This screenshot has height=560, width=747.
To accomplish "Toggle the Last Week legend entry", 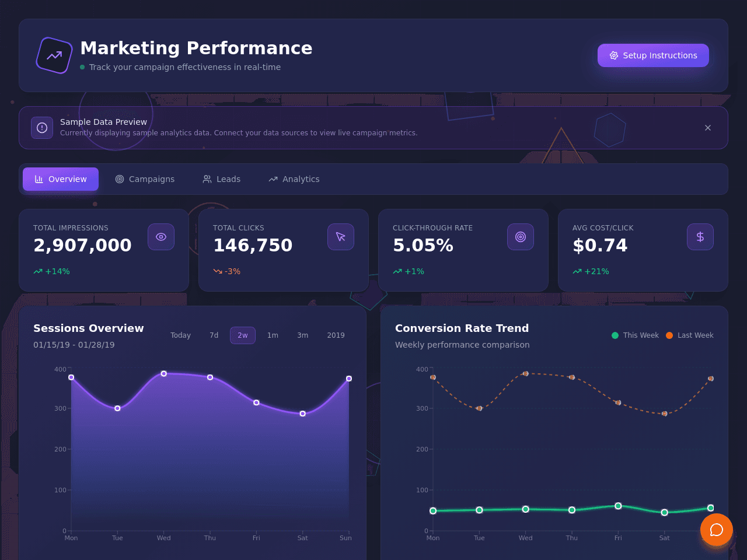I will [690, 335].
